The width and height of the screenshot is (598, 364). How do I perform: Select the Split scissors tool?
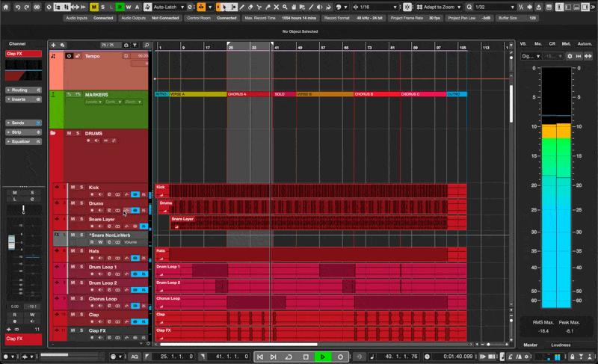tap(259, 7)
